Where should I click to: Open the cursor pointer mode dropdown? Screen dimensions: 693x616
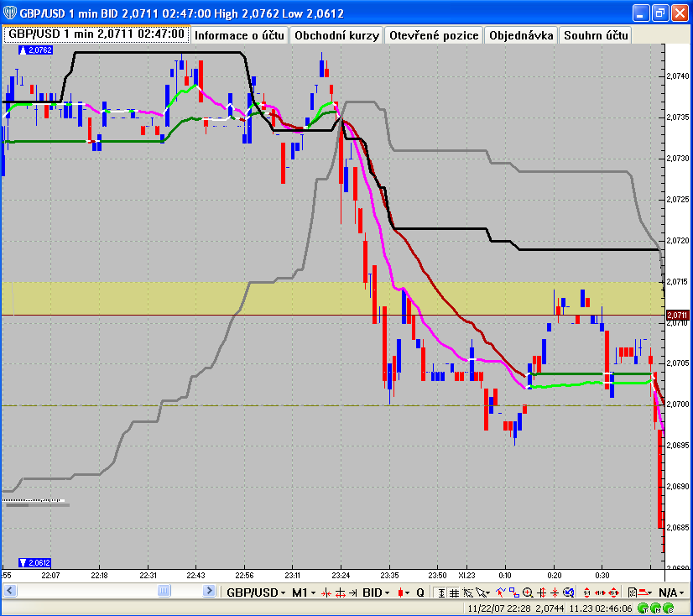point(482,593)
